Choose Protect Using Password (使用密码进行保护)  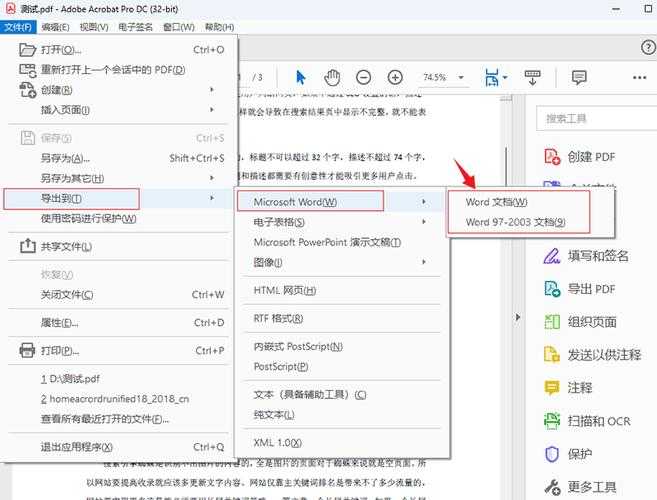point(88,218)
